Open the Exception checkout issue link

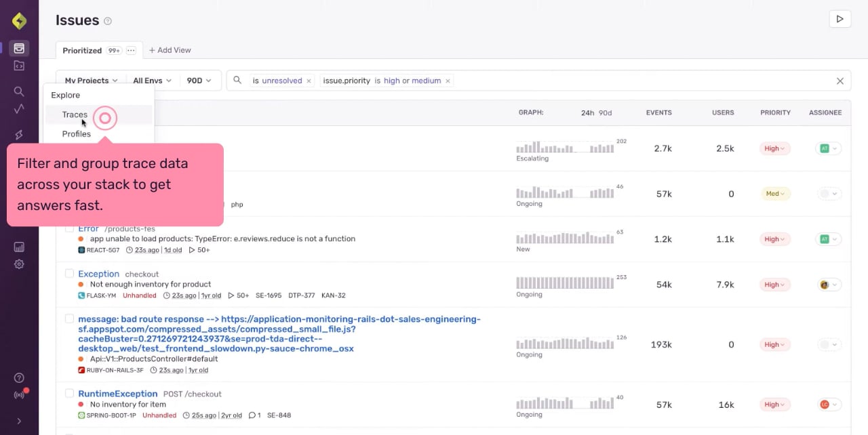click(98, 274)
